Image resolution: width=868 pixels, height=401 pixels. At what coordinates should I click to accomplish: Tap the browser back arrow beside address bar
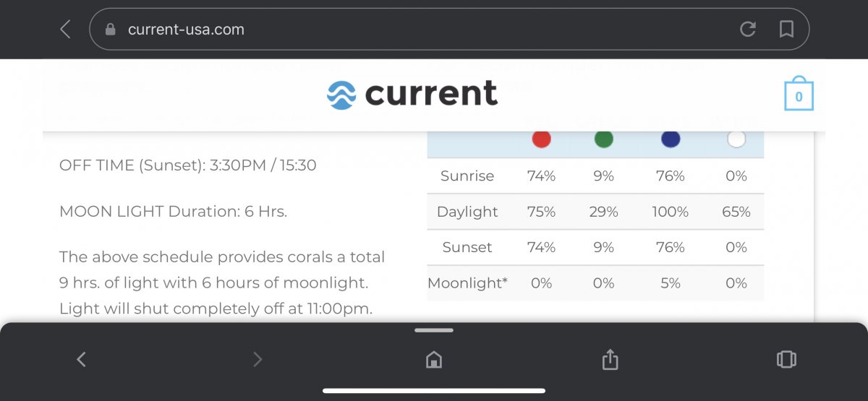click(65, 30)
